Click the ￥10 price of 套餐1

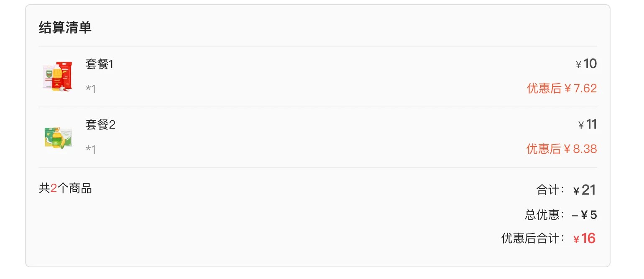[586, 64]
